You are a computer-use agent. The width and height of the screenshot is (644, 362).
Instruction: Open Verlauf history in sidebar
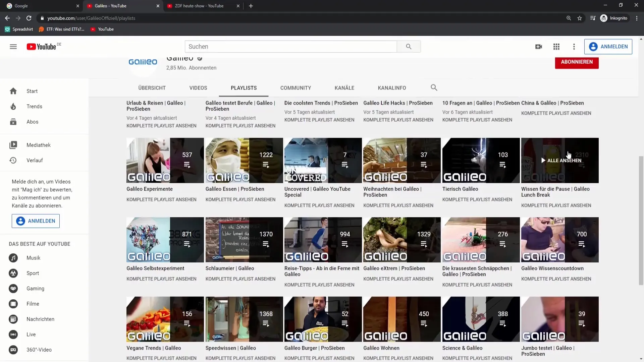(44, 160)
